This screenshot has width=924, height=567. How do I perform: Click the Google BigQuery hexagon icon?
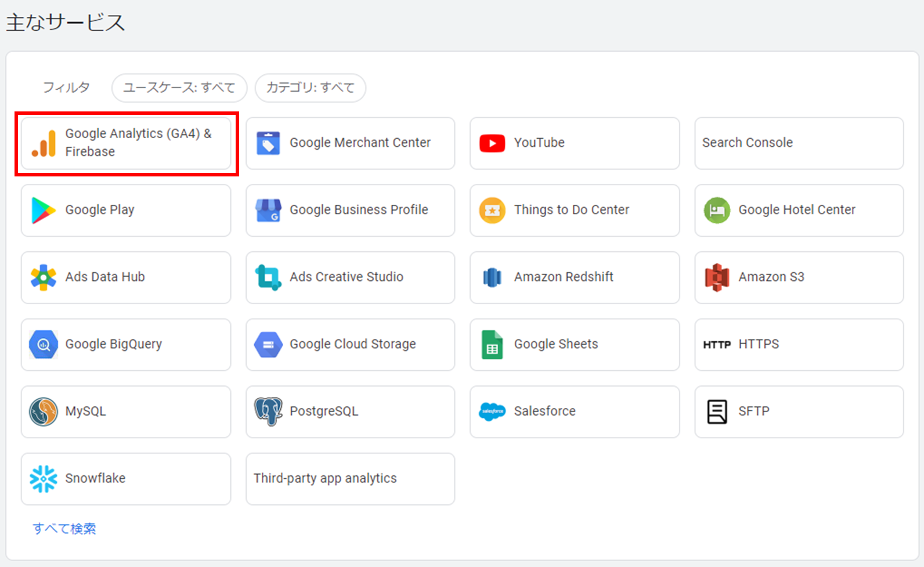point(44,345)
